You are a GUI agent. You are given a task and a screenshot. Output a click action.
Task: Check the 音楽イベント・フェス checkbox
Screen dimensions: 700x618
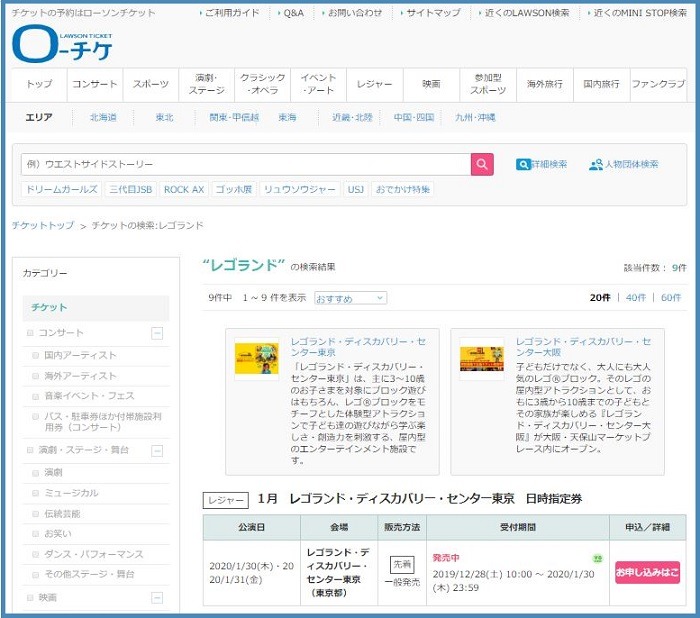tap(36, 396)
